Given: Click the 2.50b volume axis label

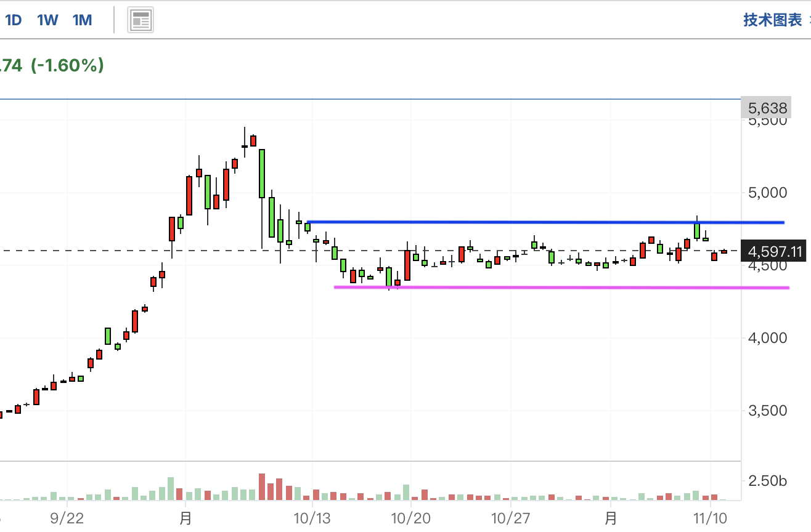Looking at the screenshot, I should pyautogui.click(x=767, y=481).
